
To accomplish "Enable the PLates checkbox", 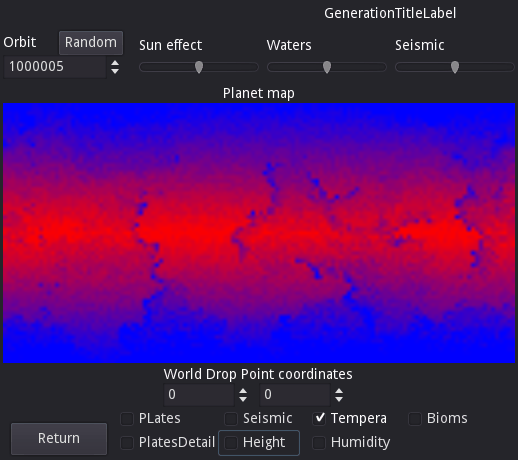I will pos(127,419).
